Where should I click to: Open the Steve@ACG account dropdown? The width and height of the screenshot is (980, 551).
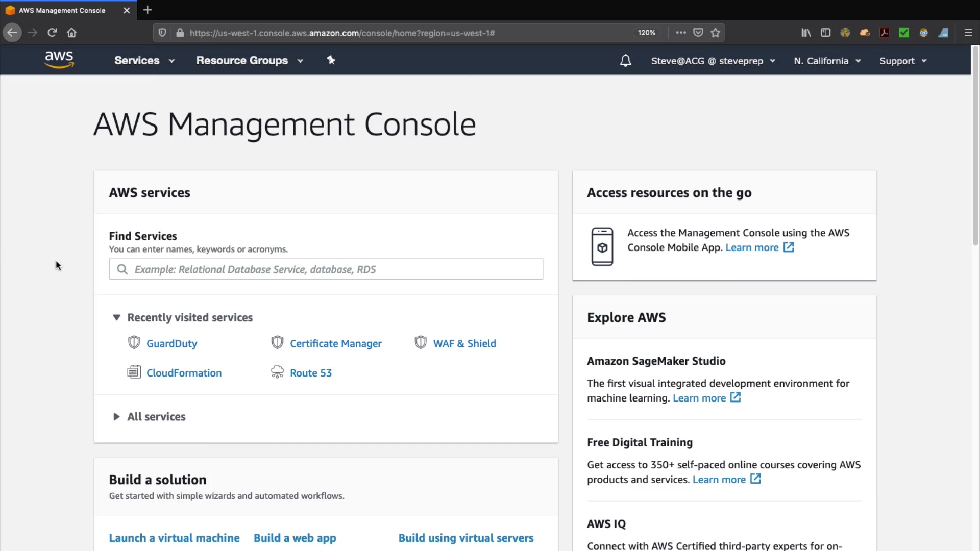coord(713,61)
